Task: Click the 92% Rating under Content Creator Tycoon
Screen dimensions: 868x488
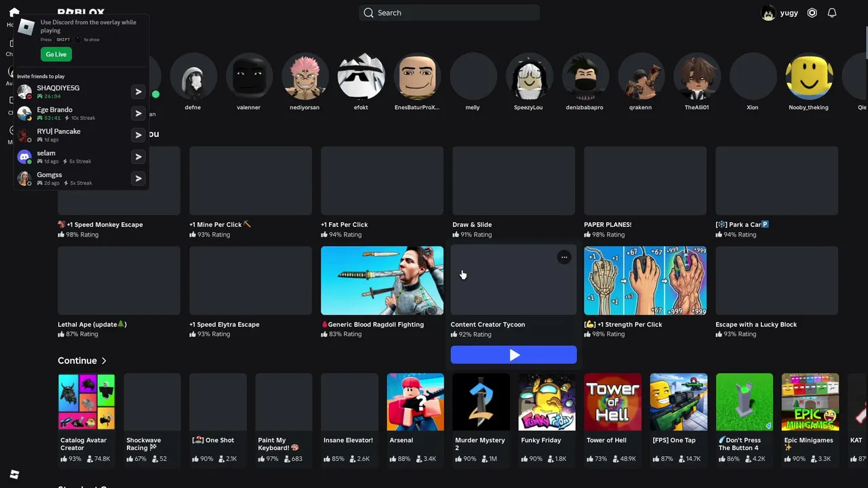Action: tap(471, 334)
